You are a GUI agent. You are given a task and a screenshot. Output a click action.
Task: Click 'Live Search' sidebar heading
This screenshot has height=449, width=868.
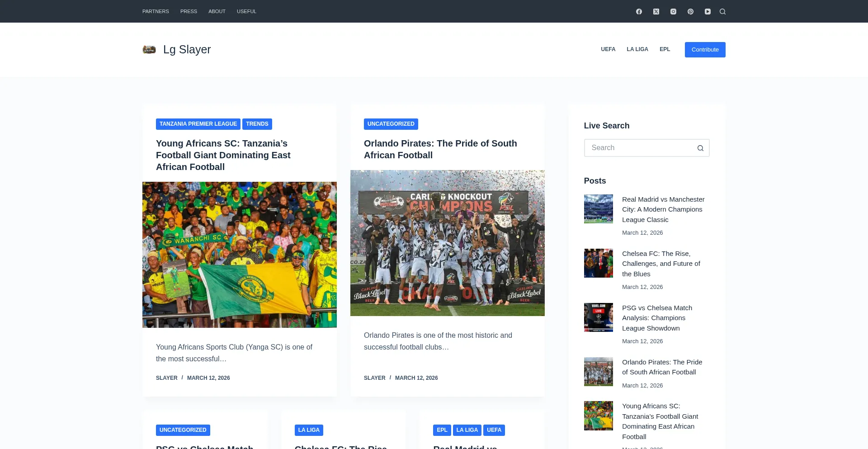(x=607, y=126)
